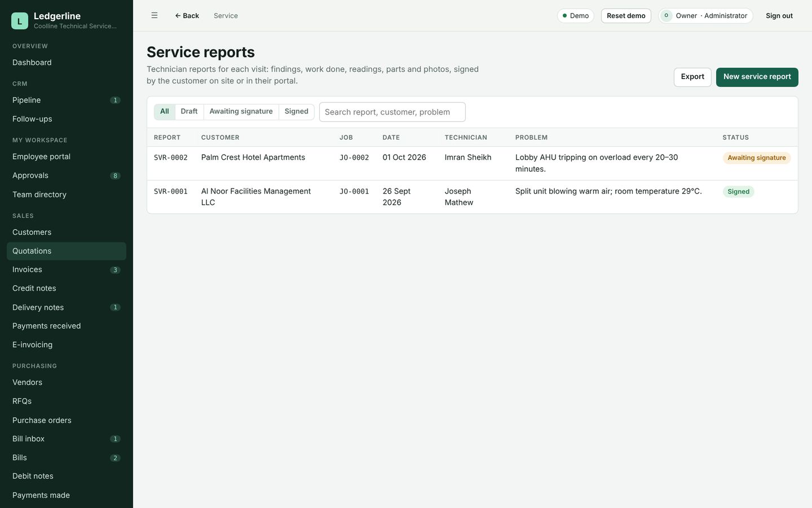Screen dimensions: 812x508
Task: Open Dashboard in the sidebar
Action: pos(67,63)
